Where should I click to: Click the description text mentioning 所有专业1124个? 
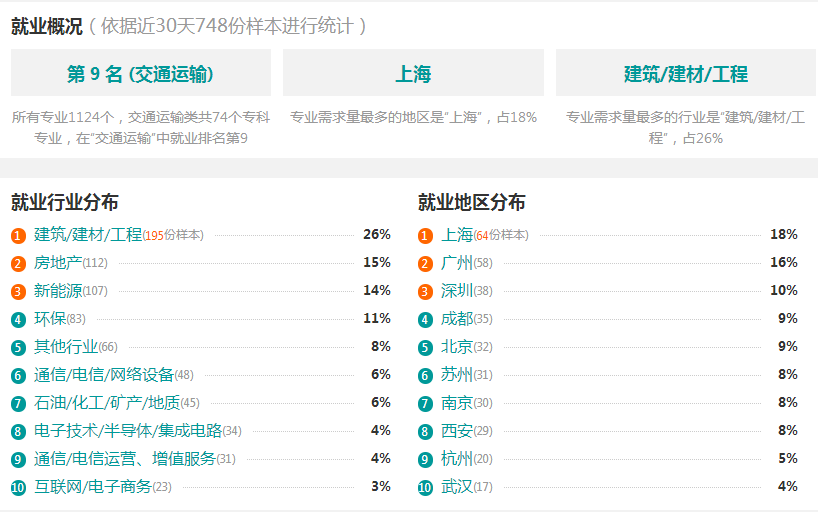coord(141,128)
